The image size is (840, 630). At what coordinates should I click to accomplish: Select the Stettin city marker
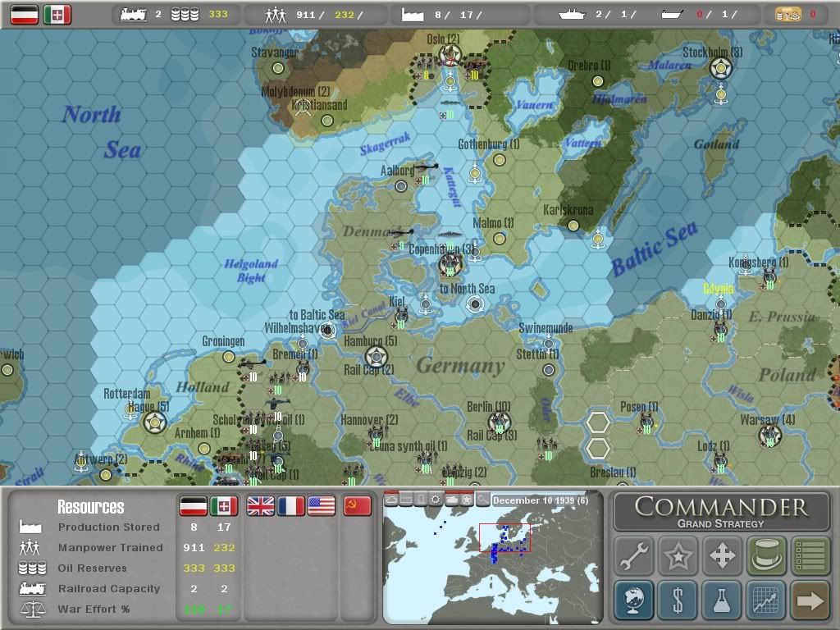(x=549, y=369)
